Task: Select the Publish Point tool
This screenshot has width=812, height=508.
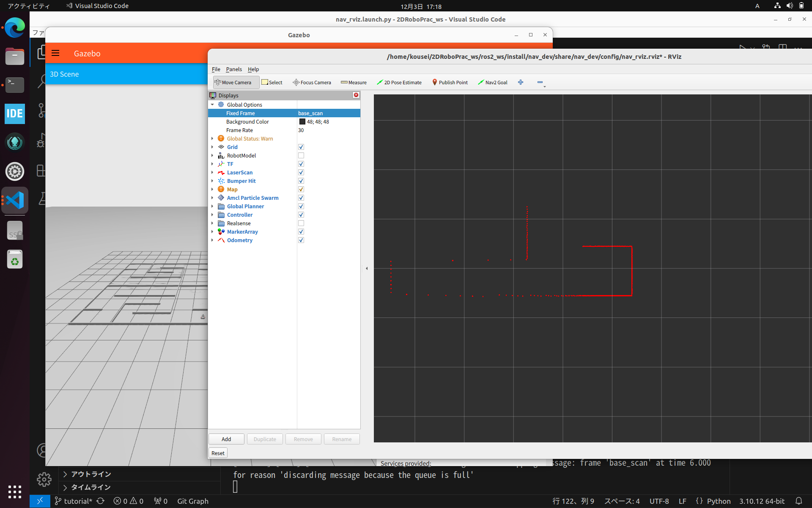Action: tap(450, 82)
